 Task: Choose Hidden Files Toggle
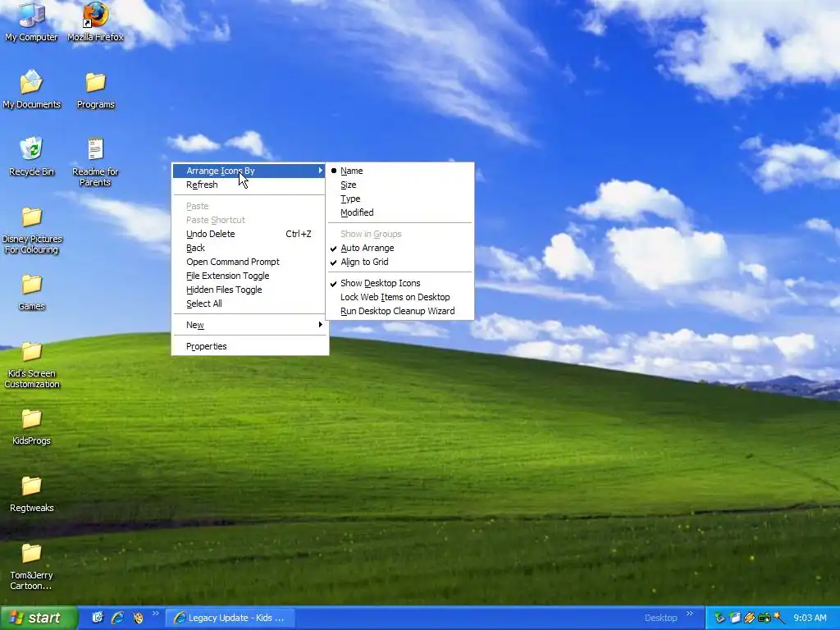point(249,290)
